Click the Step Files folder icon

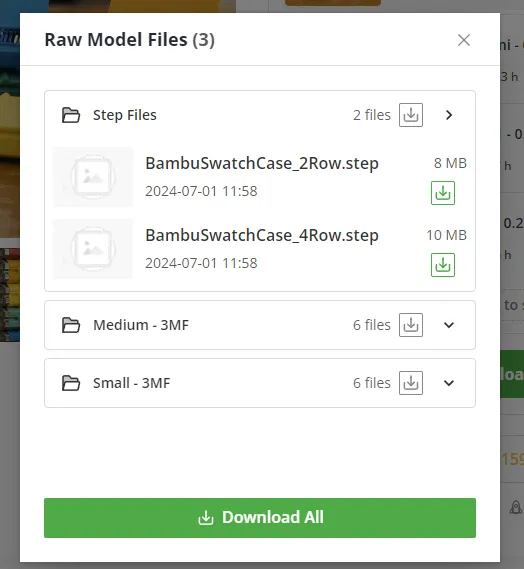pyautogui.click(x=71, y=115)
